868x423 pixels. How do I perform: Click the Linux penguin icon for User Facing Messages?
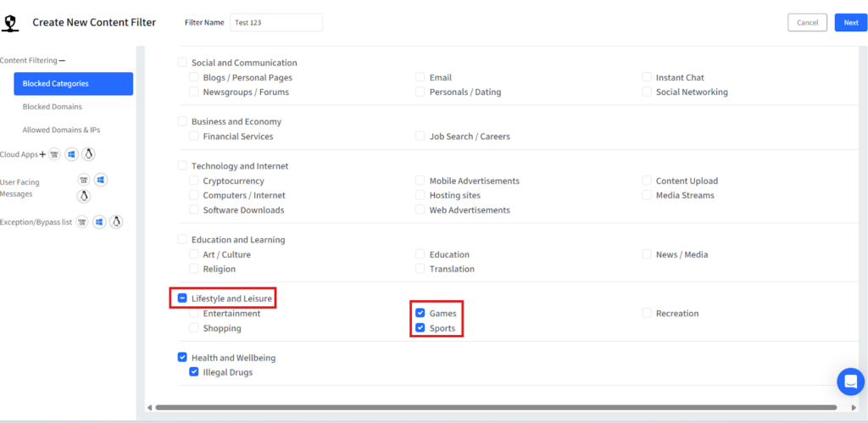coord(84,196)
